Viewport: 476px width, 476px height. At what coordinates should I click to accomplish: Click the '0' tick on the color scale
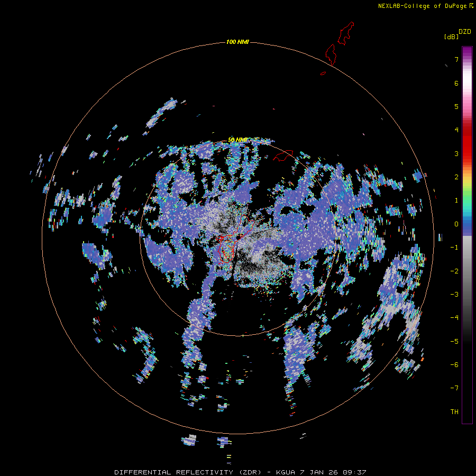456,224
